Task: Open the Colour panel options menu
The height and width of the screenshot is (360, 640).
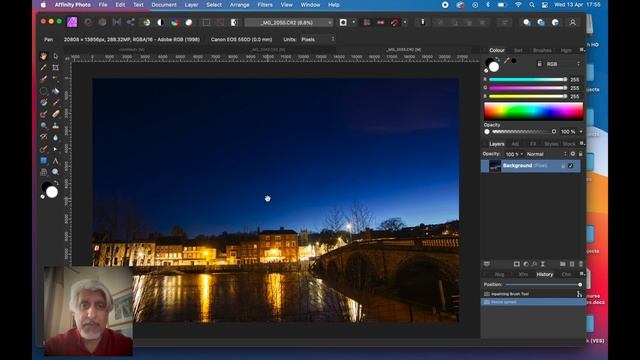Action: (x=582, y=50)
